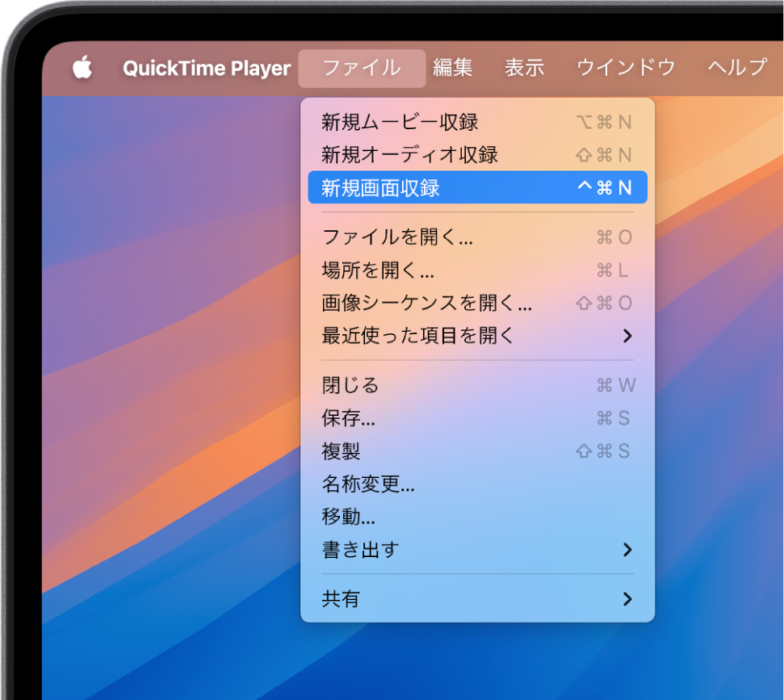784x700 pixels.
Task: Choose 場所を開く… menu entry
Action: click(x=378, y=270)
